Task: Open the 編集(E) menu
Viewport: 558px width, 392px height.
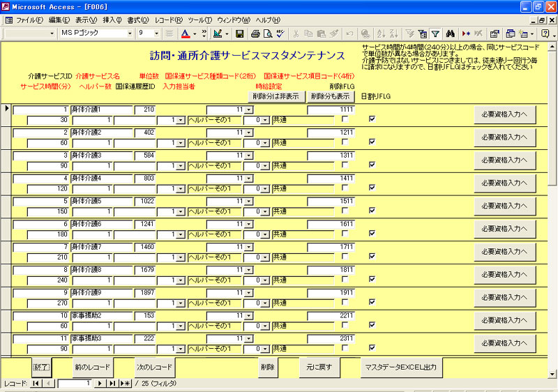Action: (x=59, y=20)
